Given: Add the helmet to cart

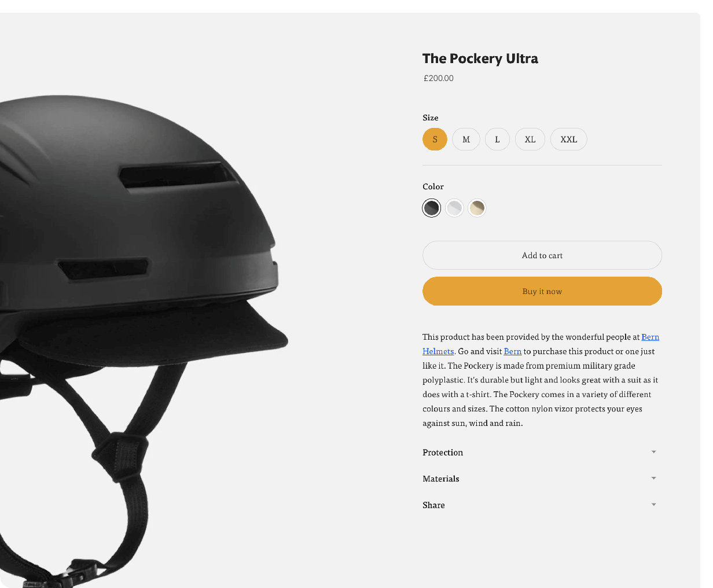Looking at the screenshot, I should click(542, 255).
